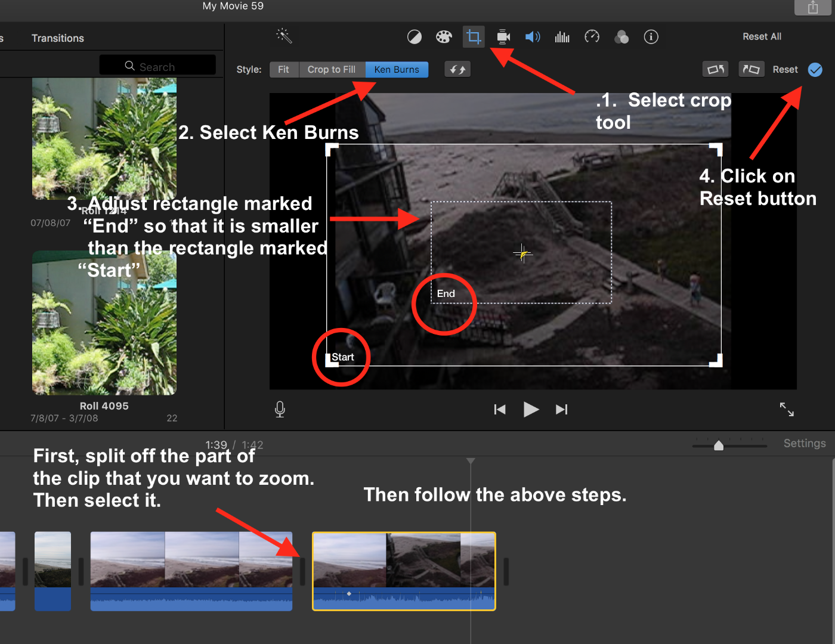
Task: Click the microphone voiceover icon
Action: [x=279, y=409]
